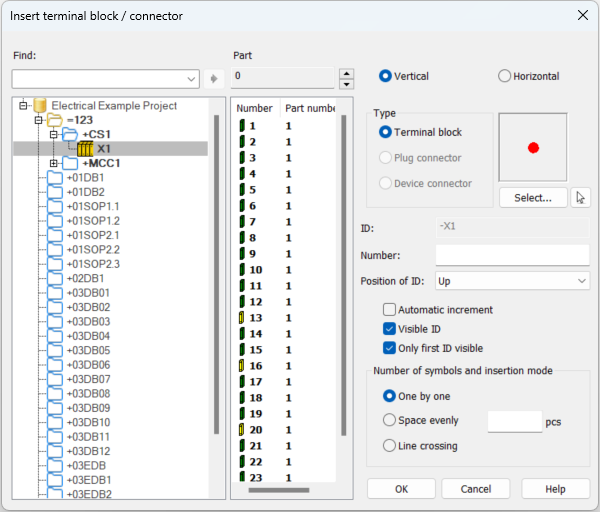This screenshot has height=512, width=600.
Task: Enable the Automatic increment checkbox
Action: [390, 310]
